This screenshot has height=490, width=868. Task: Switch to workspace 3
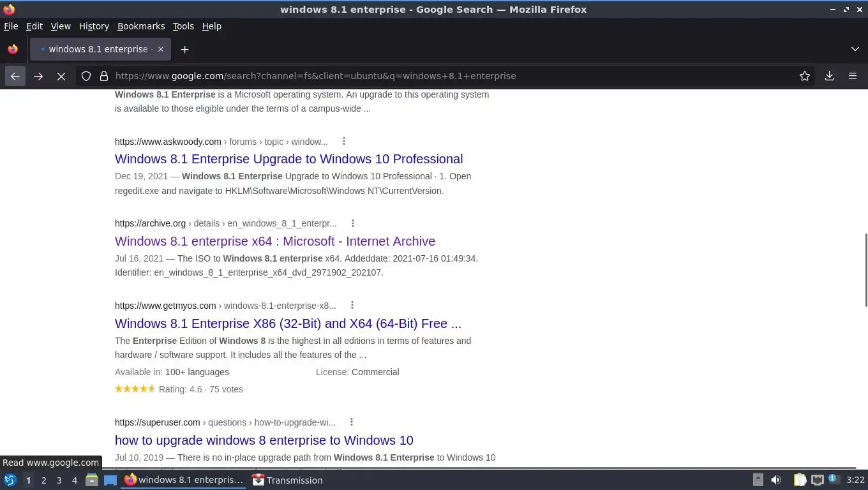point(59,480)
